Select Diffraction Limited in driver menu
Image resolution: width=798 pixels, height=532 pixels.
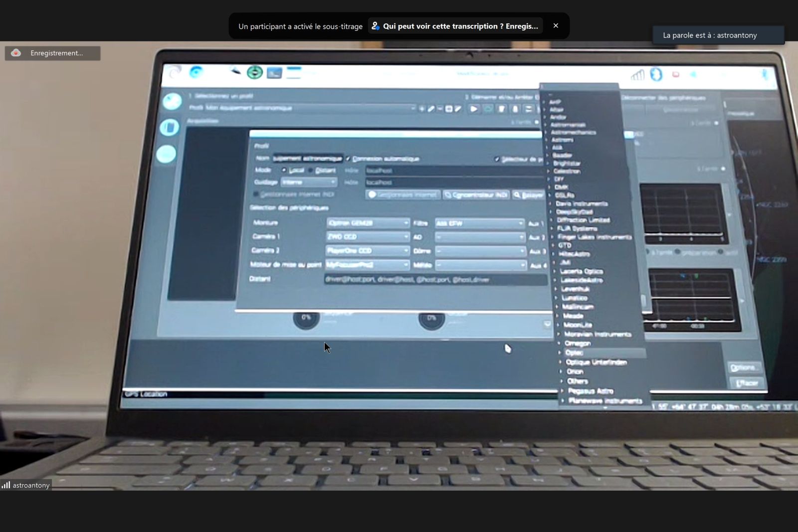coord(583,220)
